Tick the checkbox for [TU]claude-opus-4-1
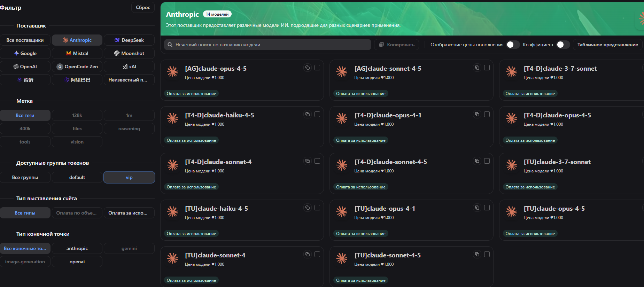 (487, 208)
